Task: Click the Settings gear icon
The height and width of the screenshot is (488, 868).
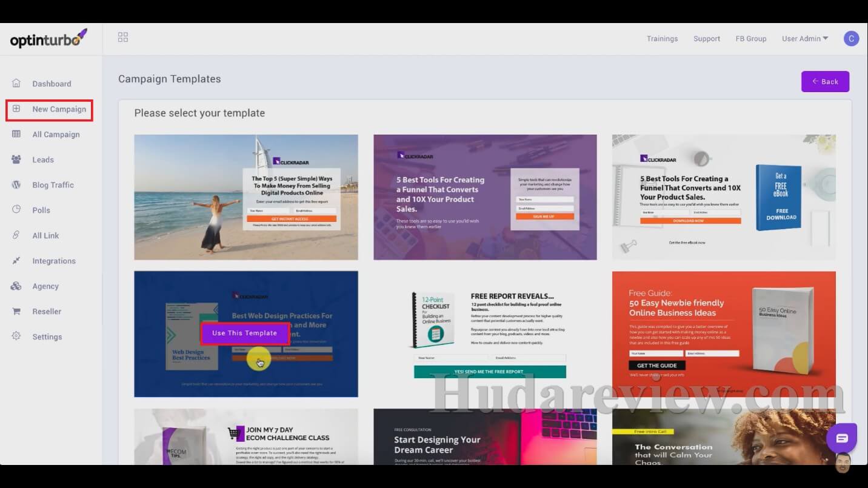Action: coord(16,336)
